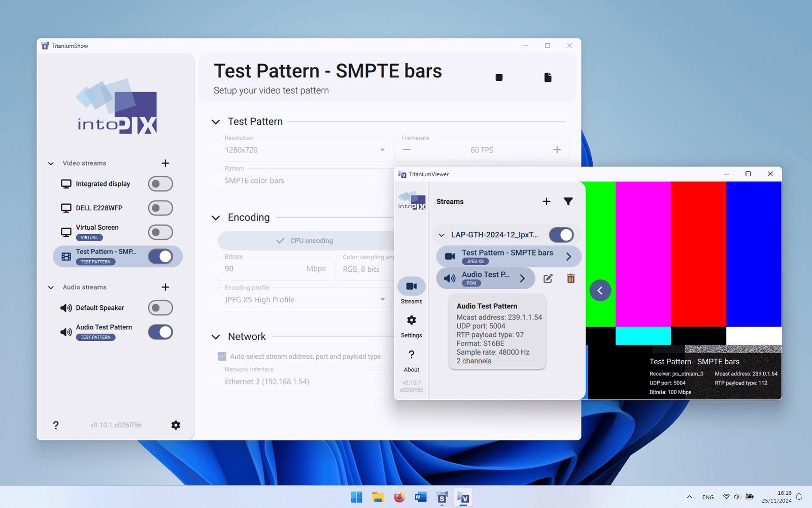The image size is (812, 508).
Task: Launch Firefox from taskbar
Action: [399, 497]
